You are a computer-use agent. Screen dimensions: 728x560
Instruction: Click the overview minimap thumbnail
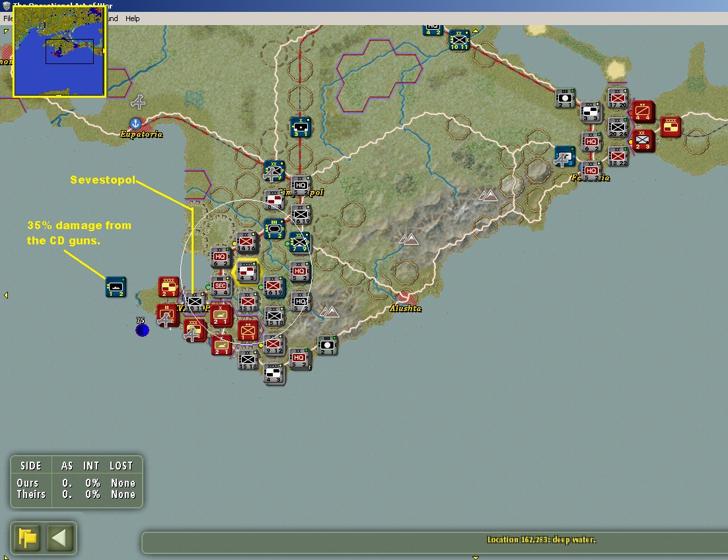59,51
